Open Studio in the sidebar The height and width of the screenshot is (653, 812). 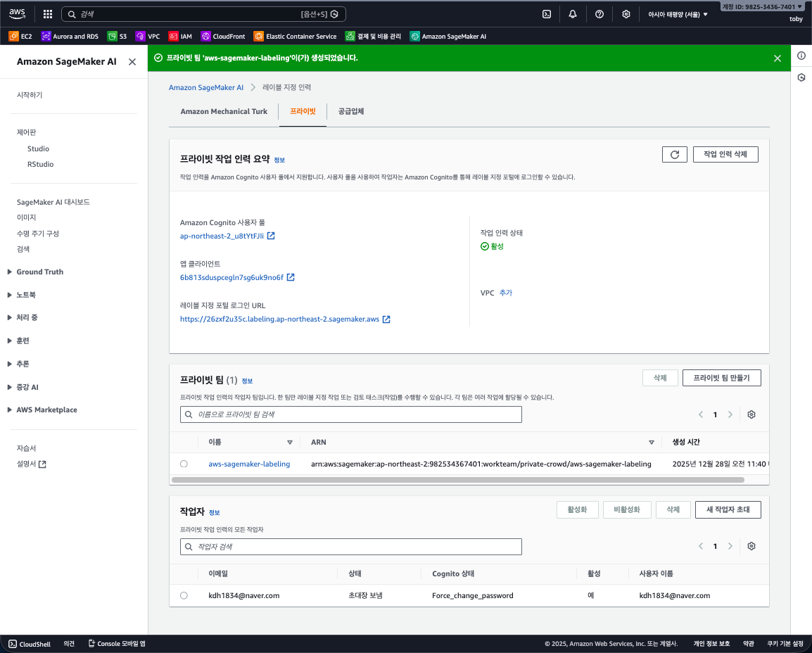38,148
